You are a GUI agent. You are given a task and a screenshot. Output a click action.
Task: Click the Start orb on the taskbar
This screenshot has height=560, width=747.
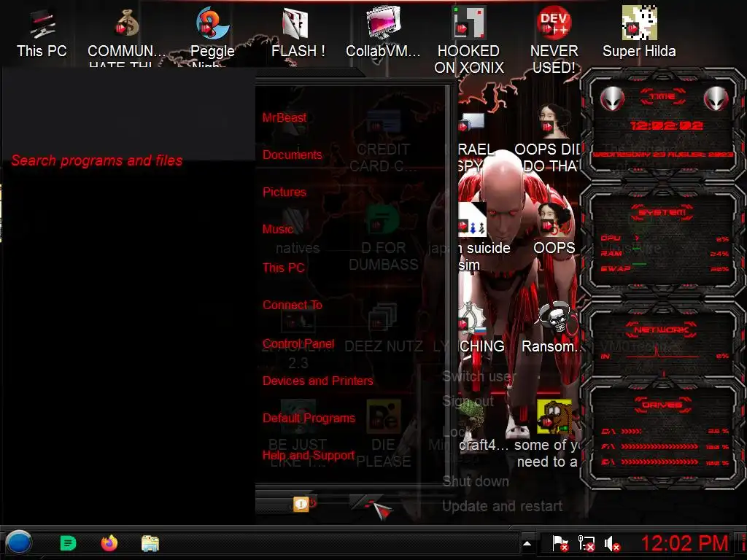click(x=19, y=542)
